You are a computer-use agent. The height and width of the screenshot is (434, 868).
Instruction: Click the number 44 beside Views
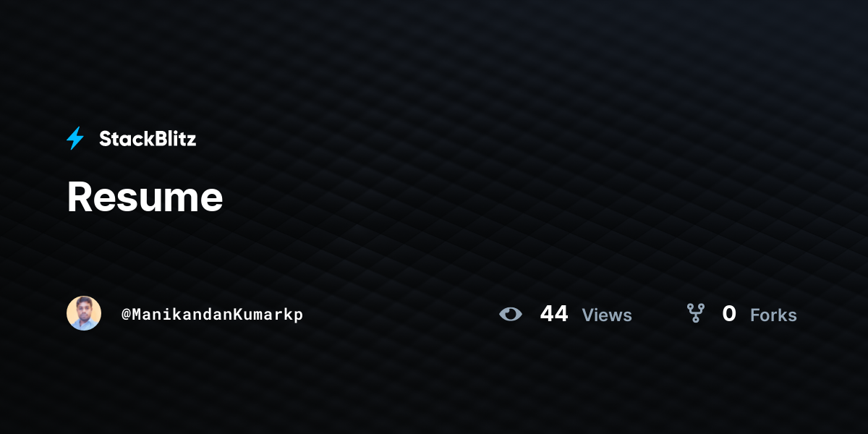coord(554,314)
